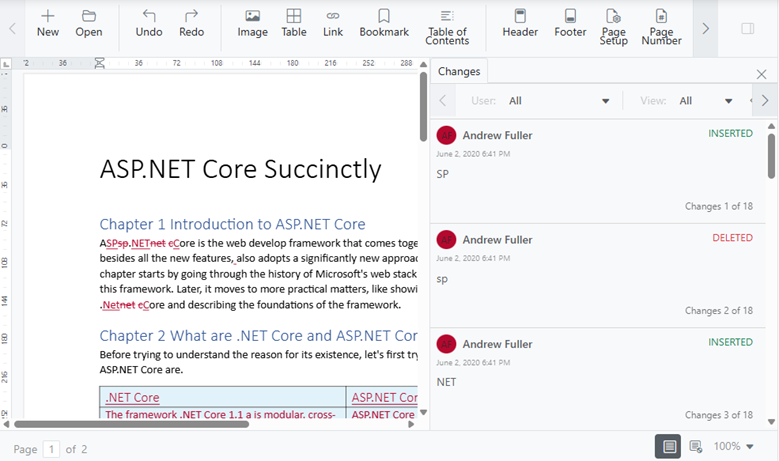Click the Changes pane scrollbar thumb

771,156
